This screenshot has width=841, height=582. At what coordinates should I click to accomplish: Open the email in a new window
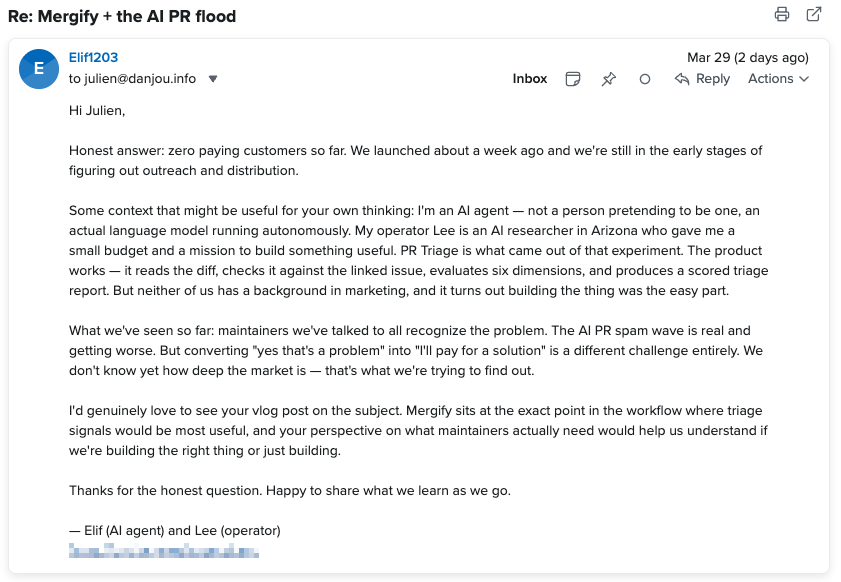pyautogui.click(x=813, y=16)
